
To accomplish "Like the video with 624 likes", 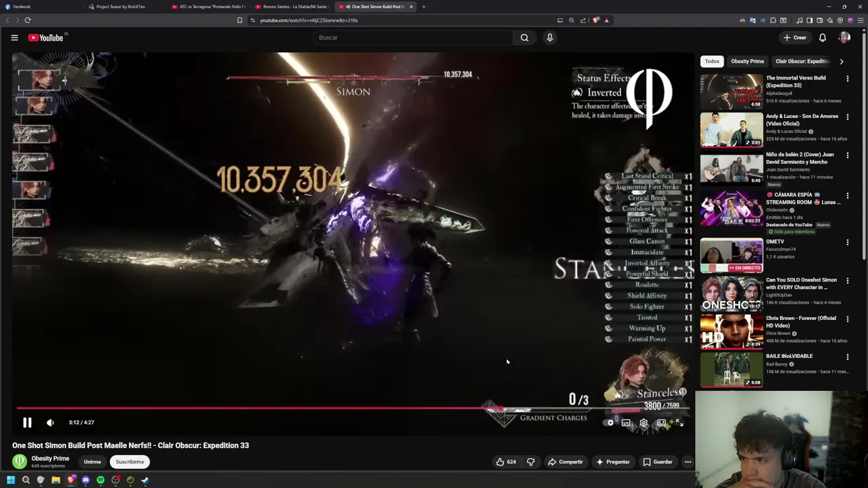I will pyautogui.click(x=506, y=462).
